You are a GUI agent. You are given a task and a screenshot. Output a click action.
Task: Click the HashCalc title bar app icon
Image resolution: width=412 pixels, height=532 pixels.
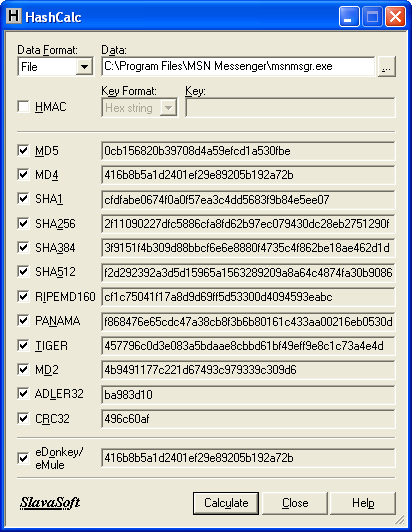[14, 16]
